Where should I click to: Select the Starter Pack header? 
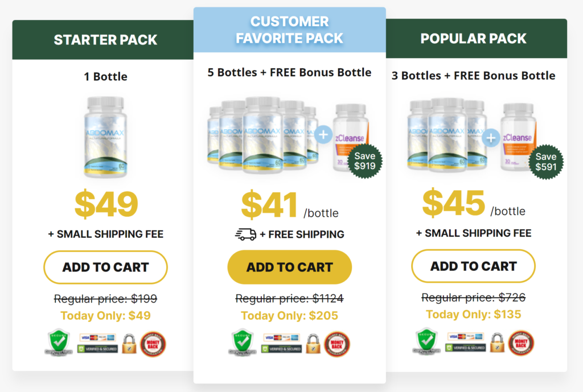pyautogui.click(x=105, y=40)
